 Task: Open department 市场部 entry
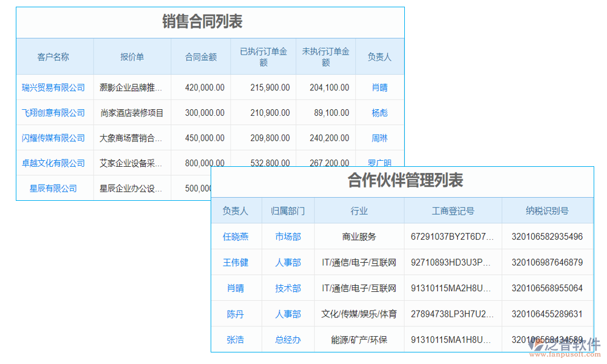(x=288, y=237)
